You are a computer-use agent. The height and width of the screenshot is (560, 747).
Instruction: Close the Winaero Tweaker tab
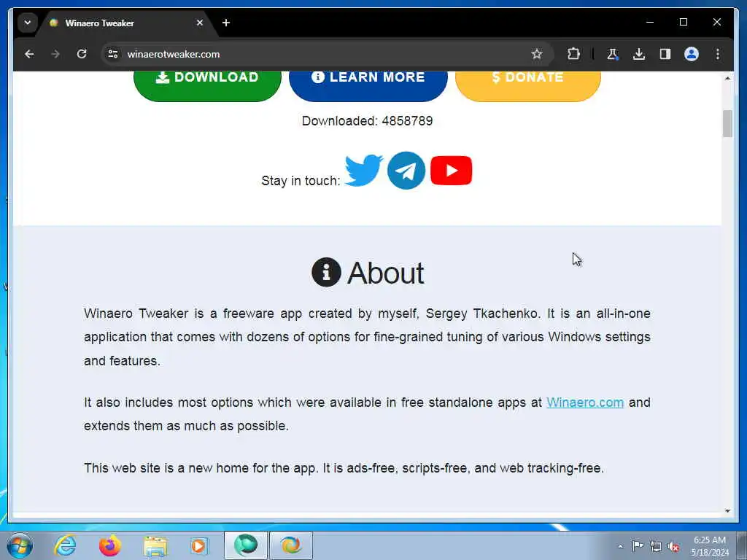click(x=200, y=23)
